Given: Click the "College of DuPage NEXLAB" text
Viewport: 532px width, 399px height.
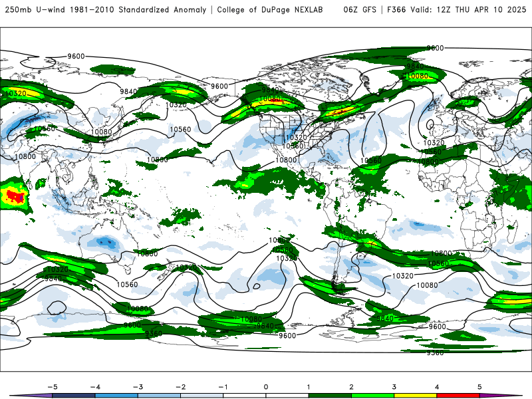Looking at the screenshot, I should point(270,10).
